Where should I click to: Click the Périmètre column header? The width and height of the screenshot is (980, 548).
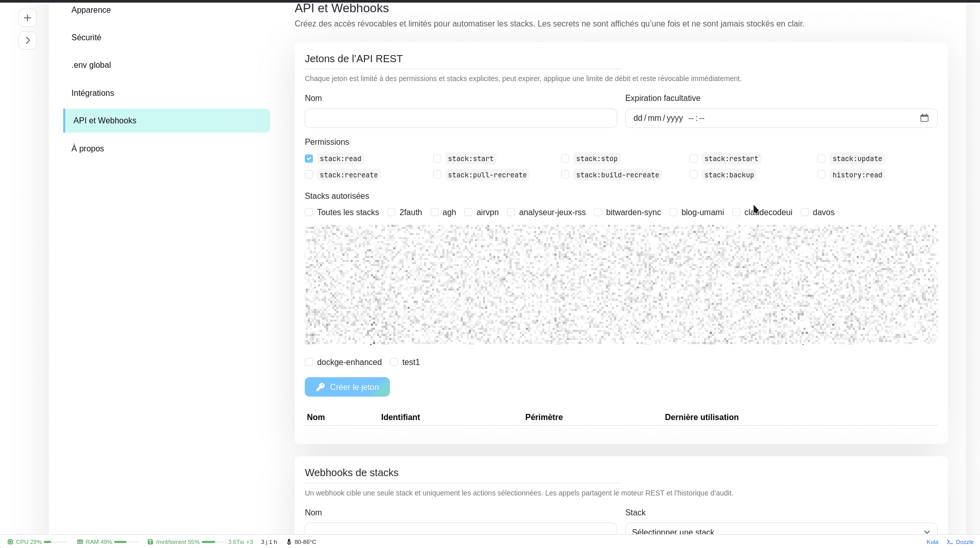tap(544, 417)
